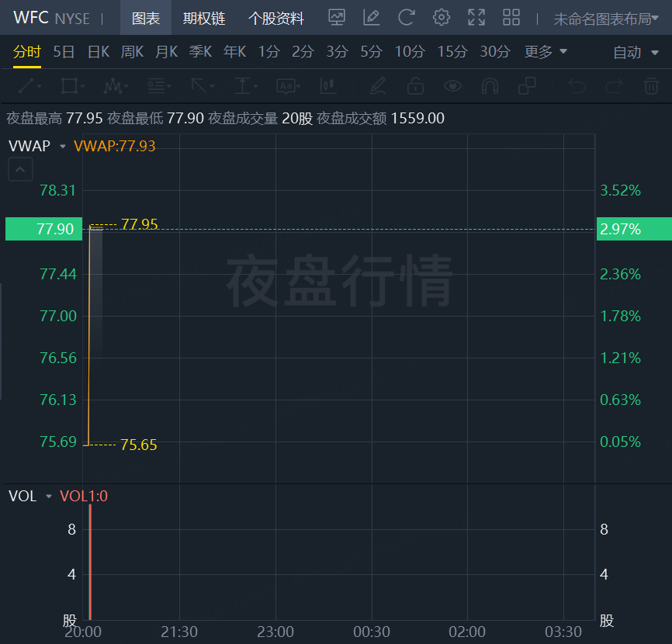Select the 月K timeframe
Viewport: 672px width, 644px height.
point(166,52)
